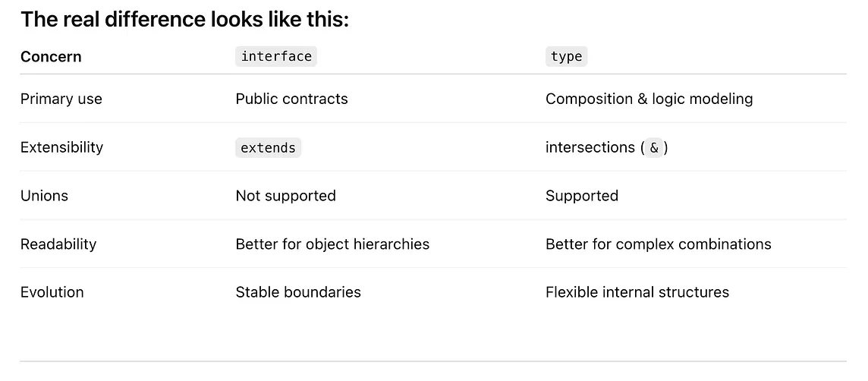
Task: Select the 'Concern' column header
Action: pos(51,56)
